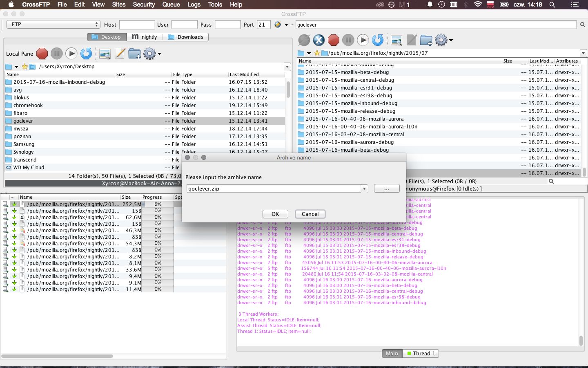Viewport: 588px width, 368px height.
Task: Open the protocol dropdown showing FTP
Action: click(x=53, y=25)
